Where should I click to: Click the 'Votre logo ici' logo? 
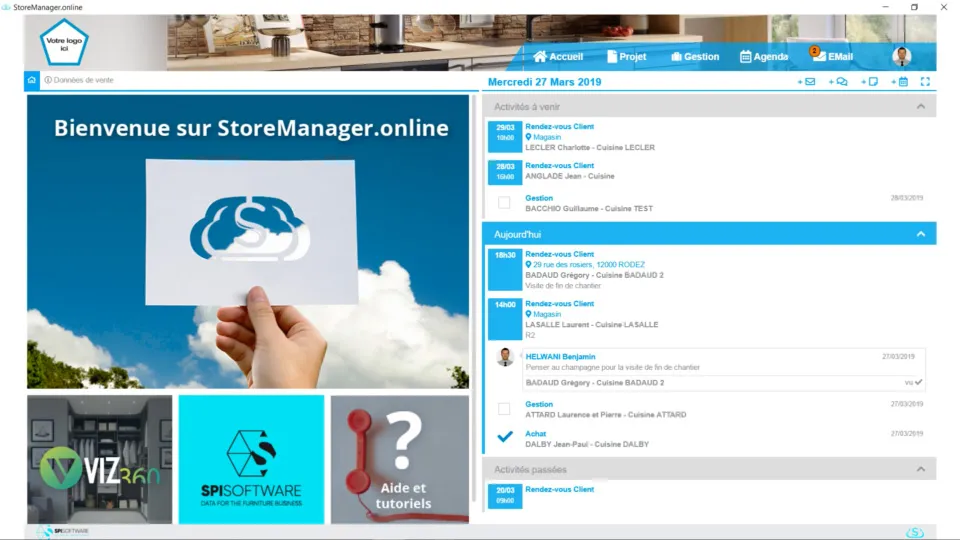(x=64, y=42)
